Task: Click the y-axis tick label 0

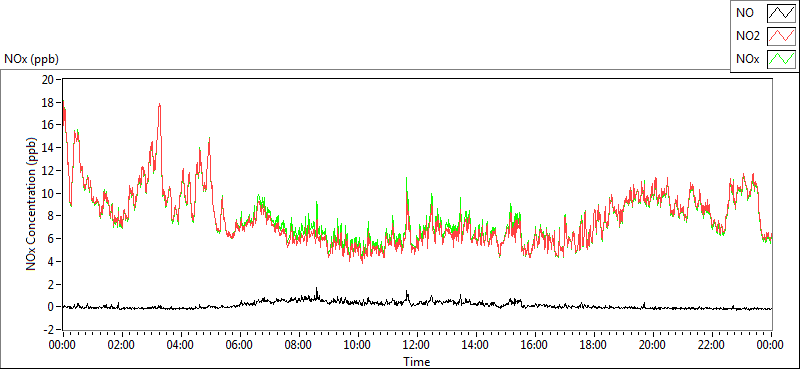Action: [52, 307]
